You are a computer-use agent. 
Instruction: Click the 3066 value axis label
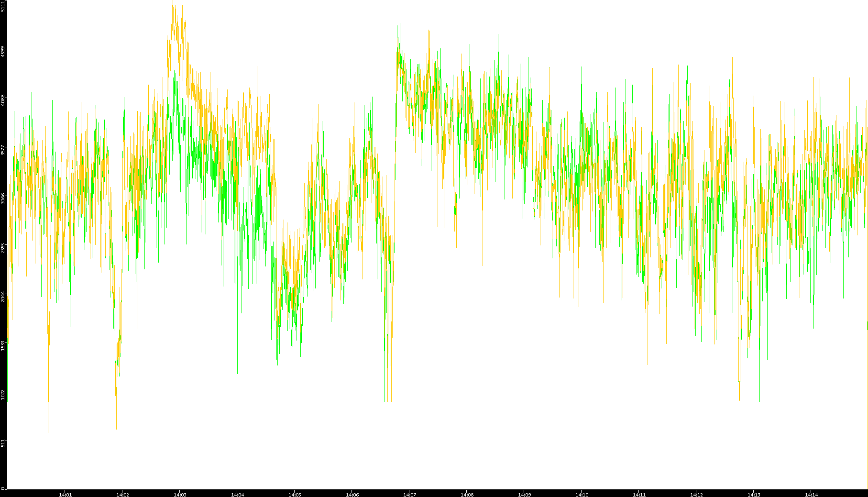3,199
